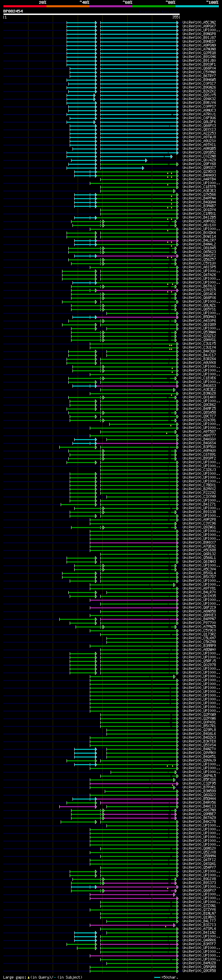The height and width of the screenshot is (980, 222).
Task: Select UniRef100_Q56Z57 label
Action: tap(199, 259)
